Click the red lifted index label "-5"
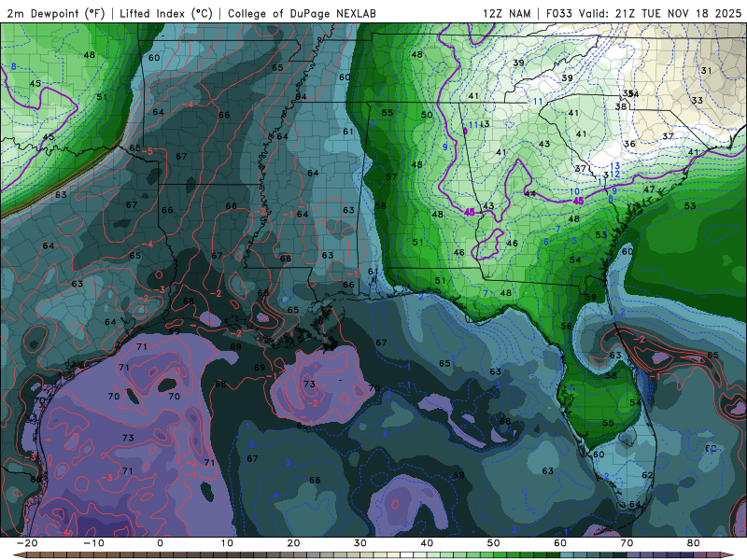747x560 pixels. tap(148, 151)
